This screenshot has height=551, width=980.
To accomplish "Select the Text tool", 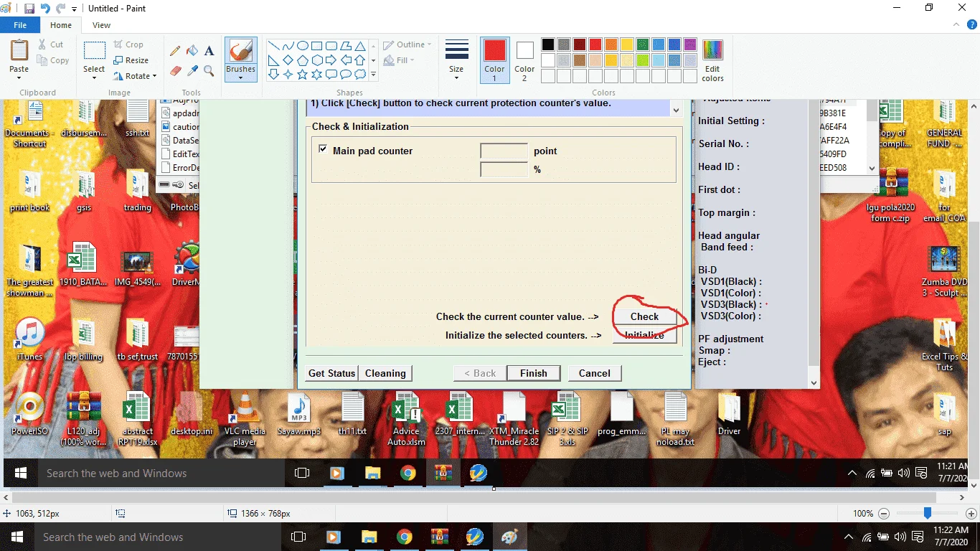I will [x=209, y=51].
